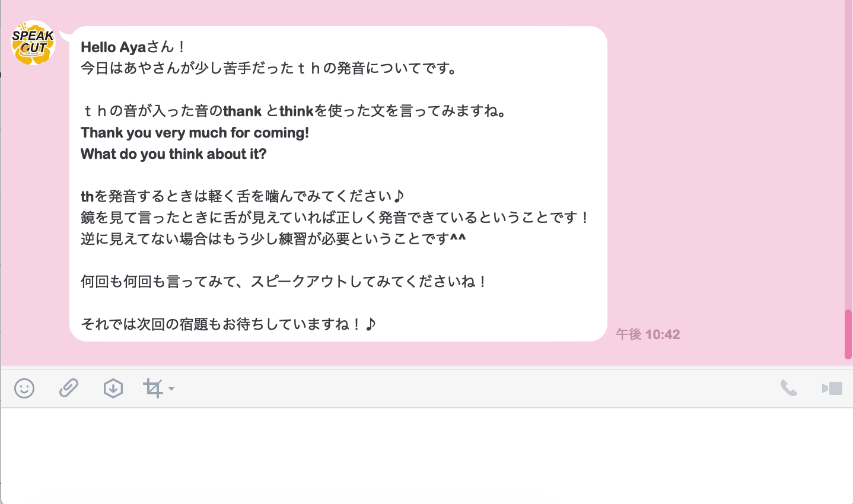Viewport: 853px width, 504px height.
Task: Click "What do you think about it?" sentence
Action: [x=174, y=154]
